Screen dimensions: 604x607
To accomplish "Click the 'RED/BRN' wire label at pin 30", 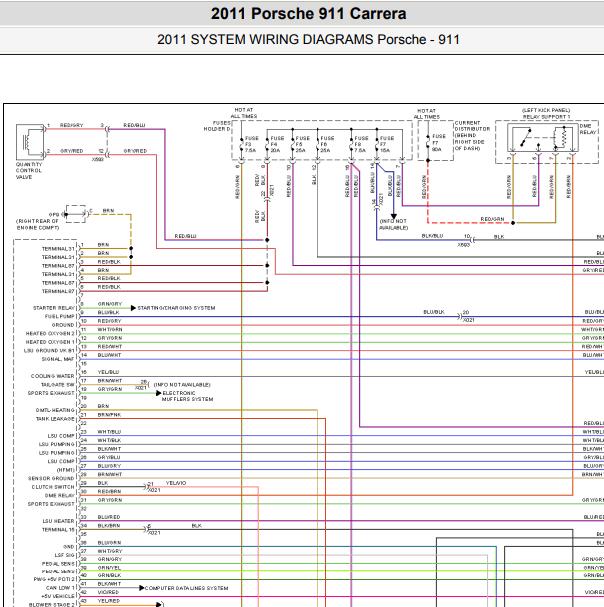I will click(109, 491).
